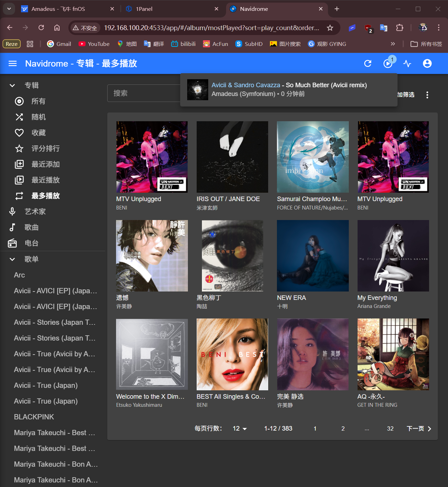Collapse the 歌单 playlists section
The width and height of the screenshot is (448, 487).
(x=12, y=259)
